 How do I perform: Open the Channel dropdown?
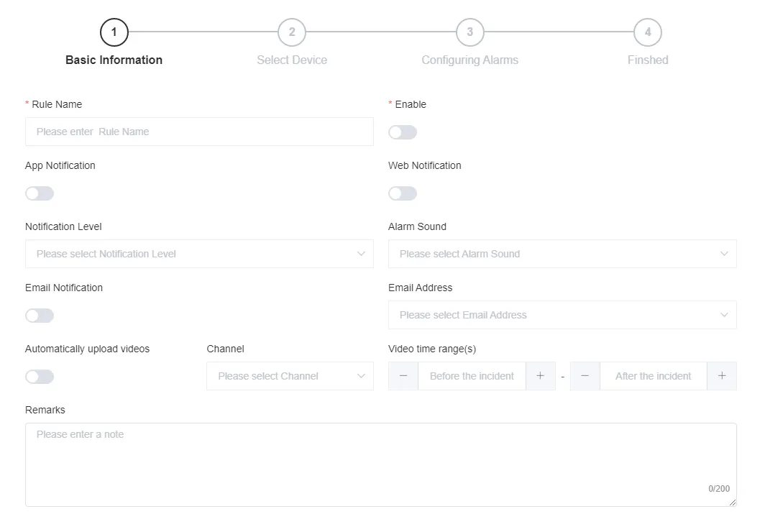290,375
